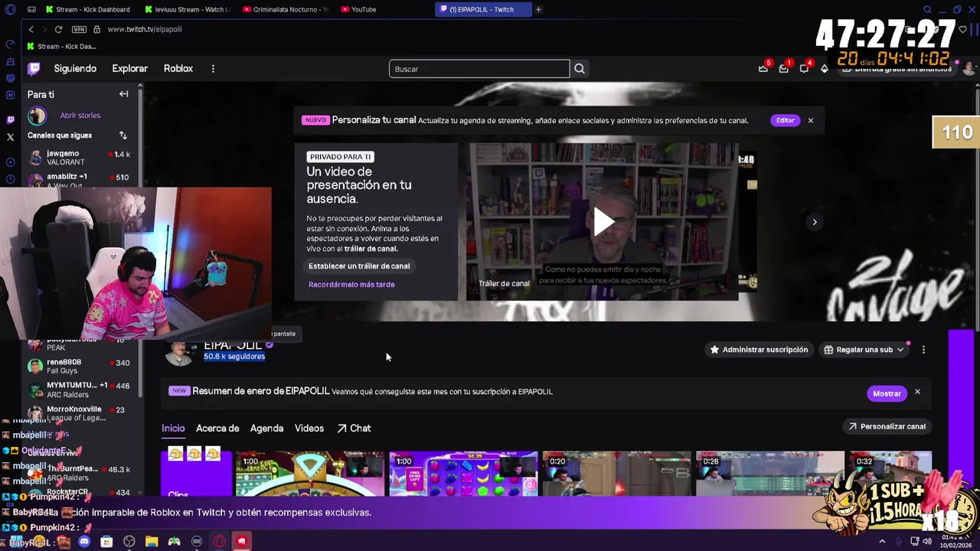Play the channel trailer video
Viewport: 980px width, 551px height.
point(603,222)
